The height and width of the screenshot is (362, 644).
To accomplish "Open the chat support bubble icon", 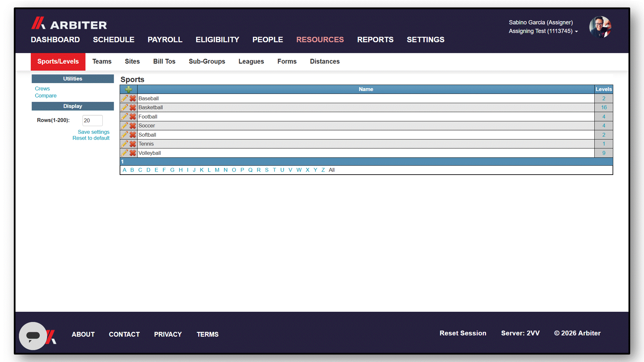I will pyautogui.click(x=33, y=336).
